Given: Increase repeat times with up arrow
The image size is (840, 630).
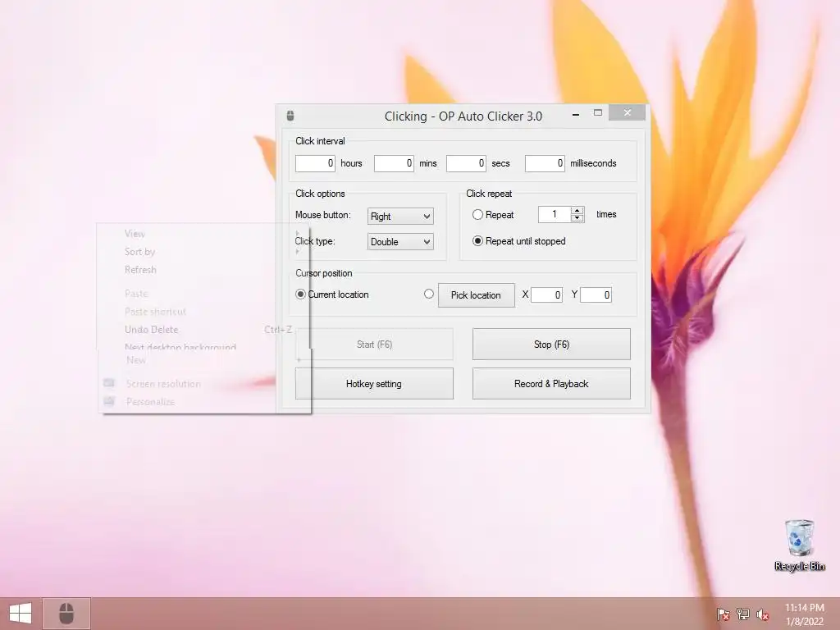Looking at the screenshot, I should [577, 211].
